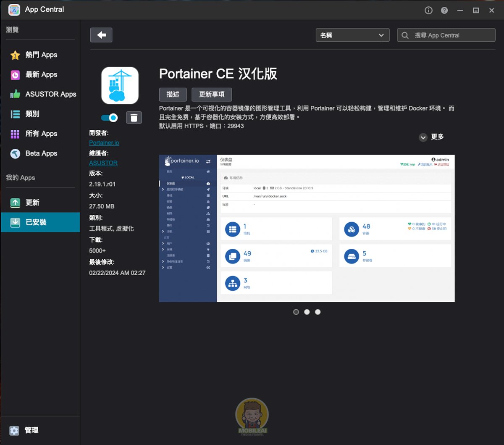Focus the 搜尋 App Central search field
The image size is (504, 445).
pos(446,35)
